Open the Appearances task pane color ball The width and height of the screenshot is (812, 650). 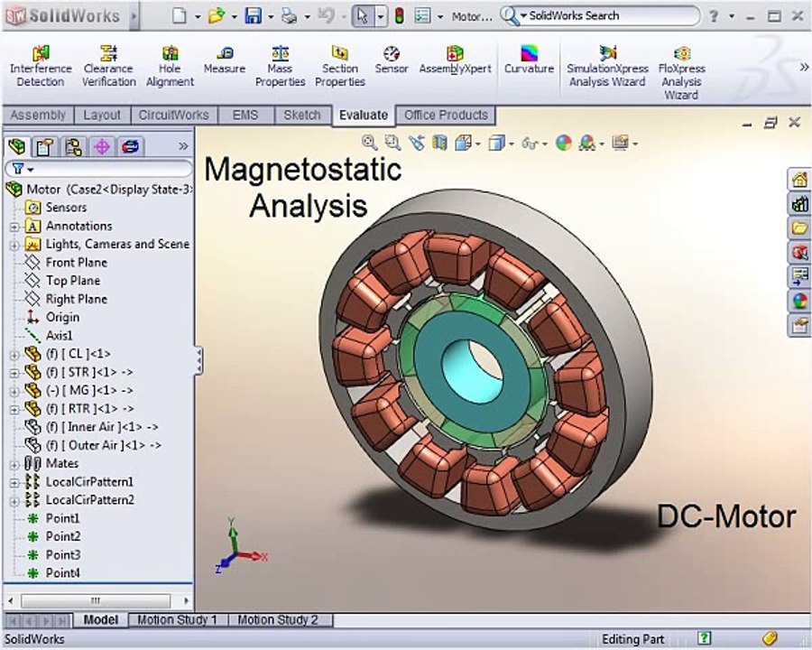[799, 301]
